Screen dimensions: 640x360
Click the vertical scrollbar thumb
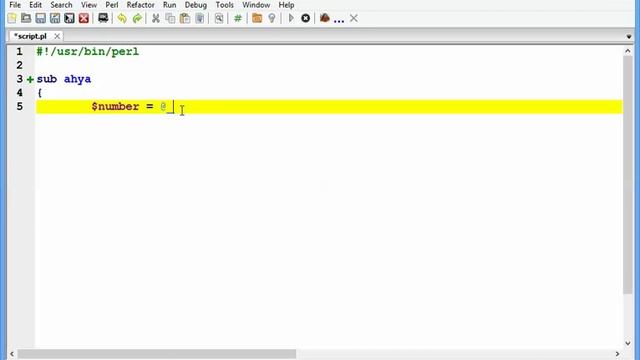[627, 175]
